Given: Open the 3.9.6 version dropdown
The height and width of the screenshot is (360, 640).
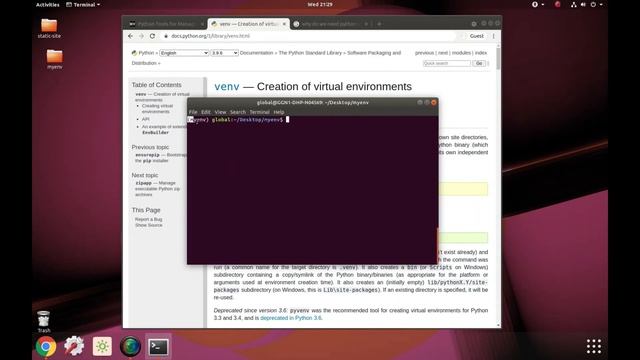Looking at the screenshot, I should coord(224,53).
